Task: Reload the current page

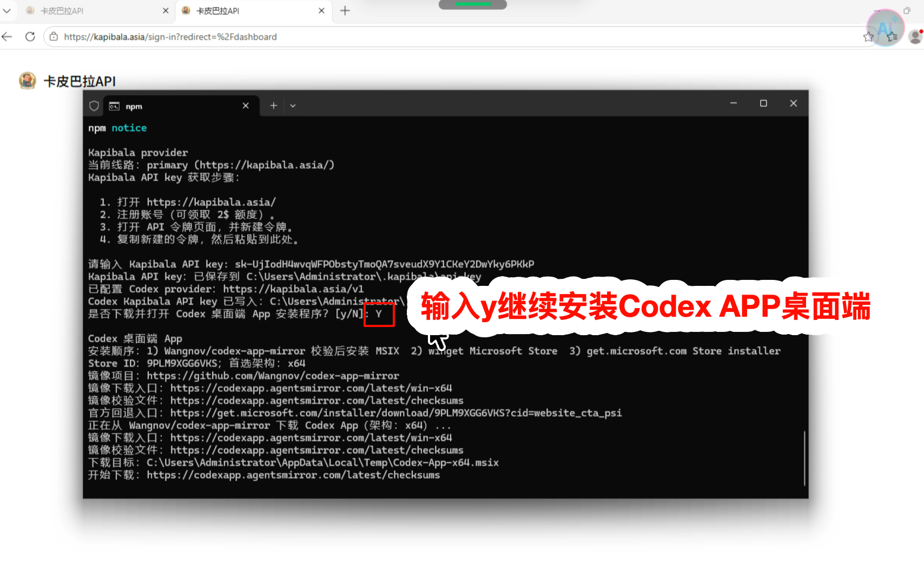Action: [30, 37]
